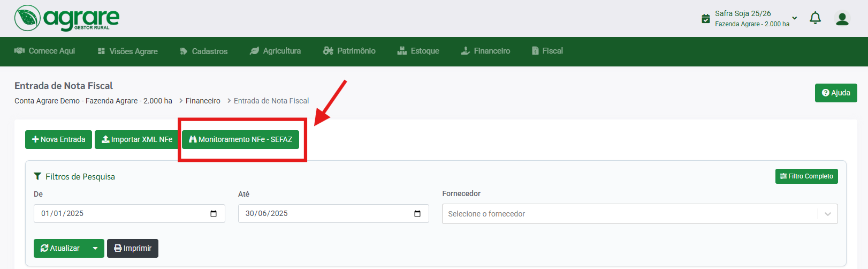The width and height of the screenshot is (868, 269).
Task: Click the Nova Entrada button
Action: 59,139
